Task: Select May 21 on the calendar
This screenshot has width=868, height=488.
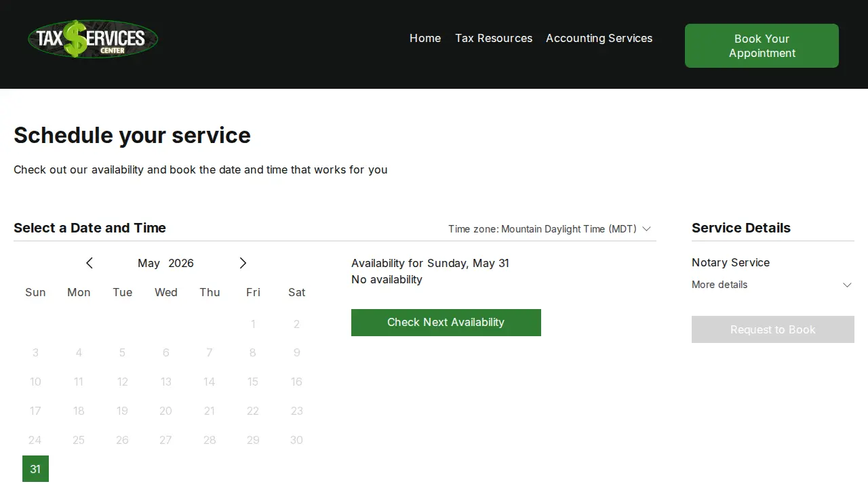Action: [210, 411]
